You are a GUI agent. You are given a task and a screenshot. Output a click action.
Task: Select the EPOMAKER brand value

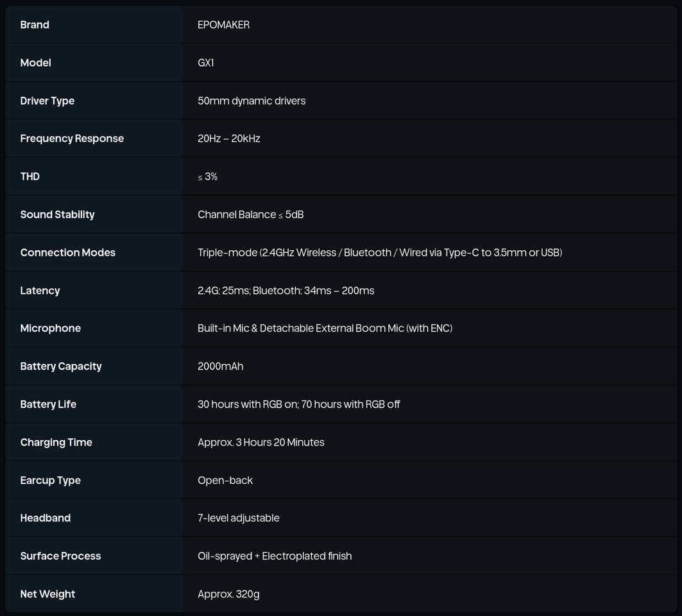(x=223, y=25)
